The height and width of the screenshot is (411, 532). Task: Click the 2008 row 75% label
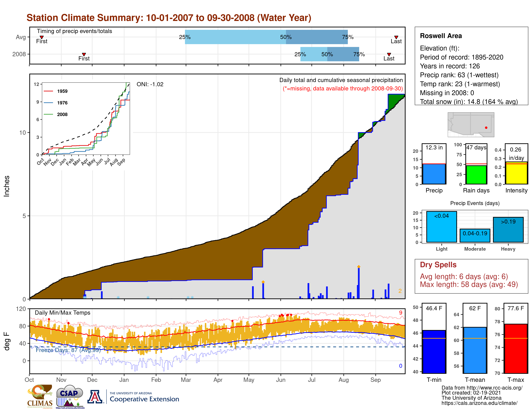(x=359, y=54)
